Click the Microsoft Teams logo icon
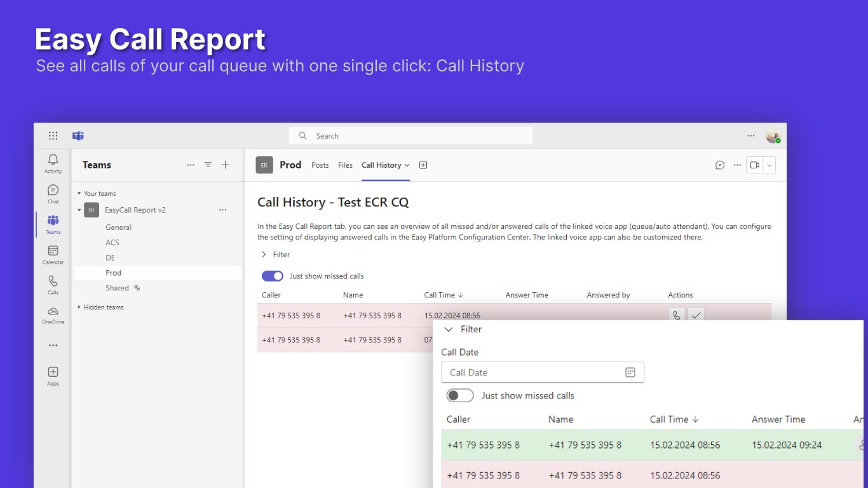 (78, 135)
